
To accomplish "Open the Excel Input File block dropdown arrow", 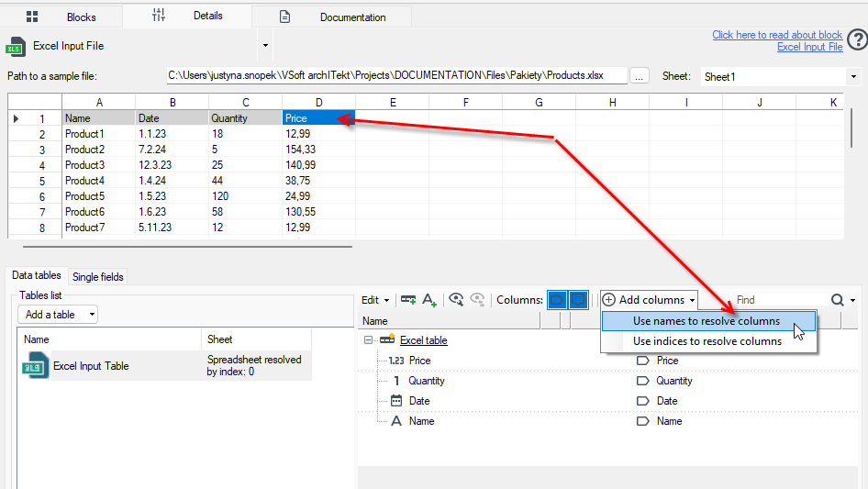I will point(265,45).
